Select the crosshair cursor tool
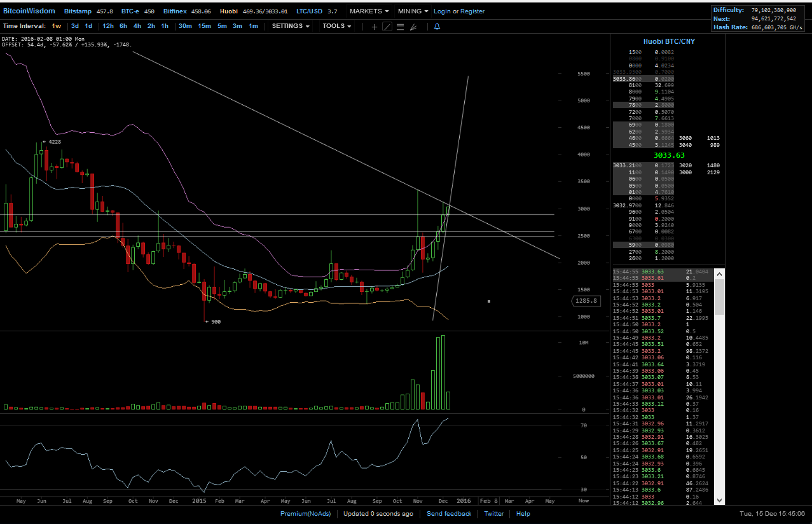Image resolution: width=812 pixels, height=524 pixels. click(374, 27)
